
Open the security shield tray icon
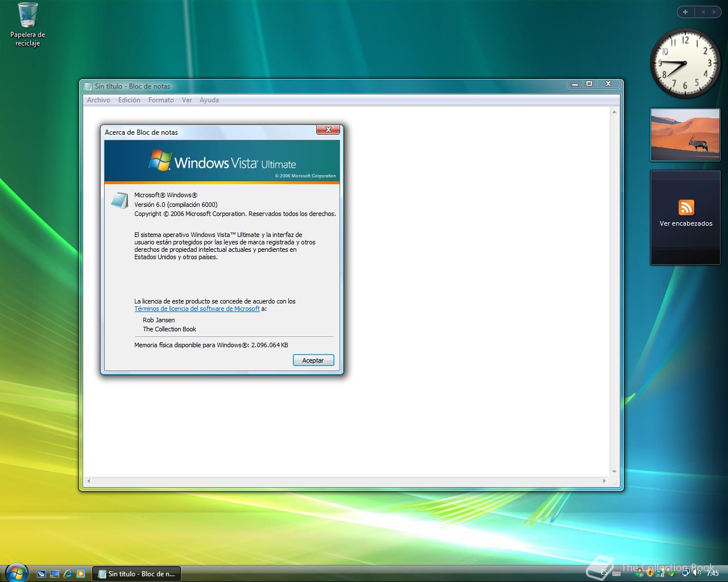pos(650,573)
